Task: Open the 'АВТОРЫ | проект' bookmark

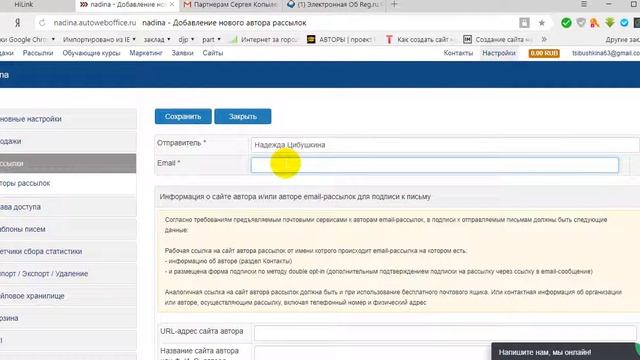Action: pos(340,40)
